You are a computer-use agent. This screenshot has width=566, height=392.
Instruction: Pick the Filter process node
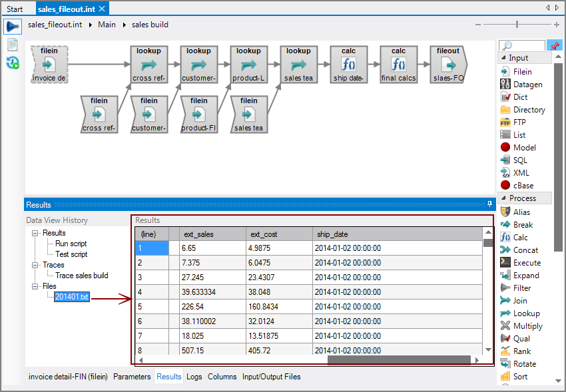[522, 288]
